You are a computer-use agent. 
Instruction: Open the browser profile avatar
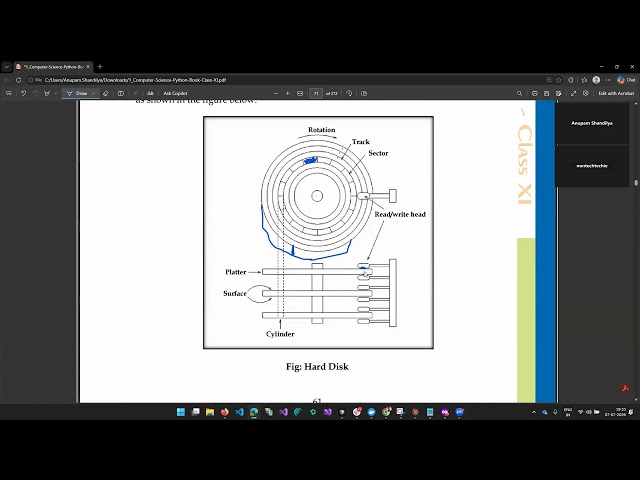(596, 80)
